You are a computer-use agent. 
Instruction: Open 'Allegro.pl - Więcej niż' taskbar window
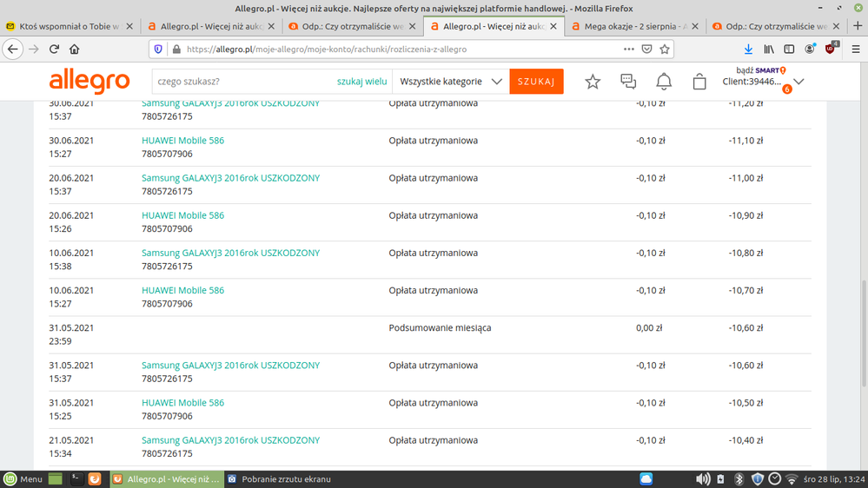pyautogui.click(x=167, y=479)
